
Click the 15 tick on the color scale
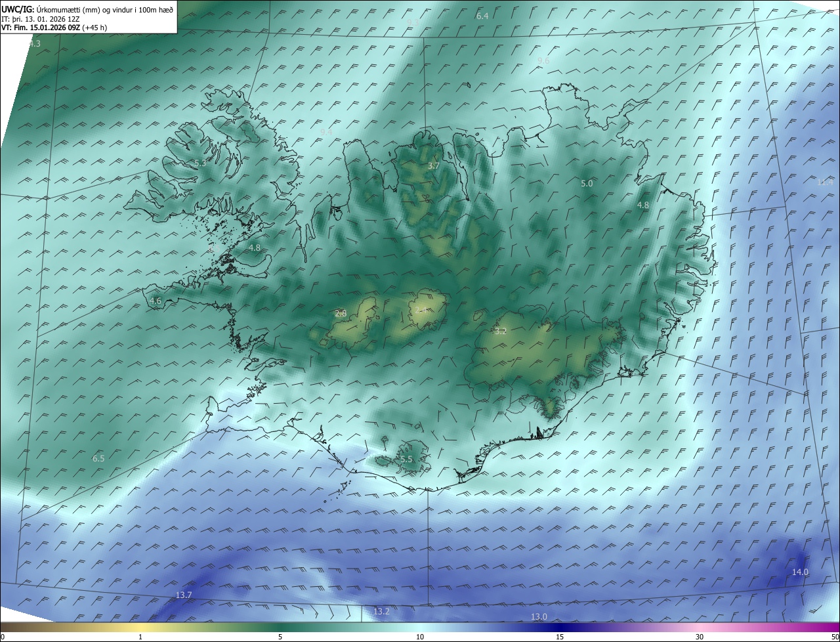[x=560, y=637]
